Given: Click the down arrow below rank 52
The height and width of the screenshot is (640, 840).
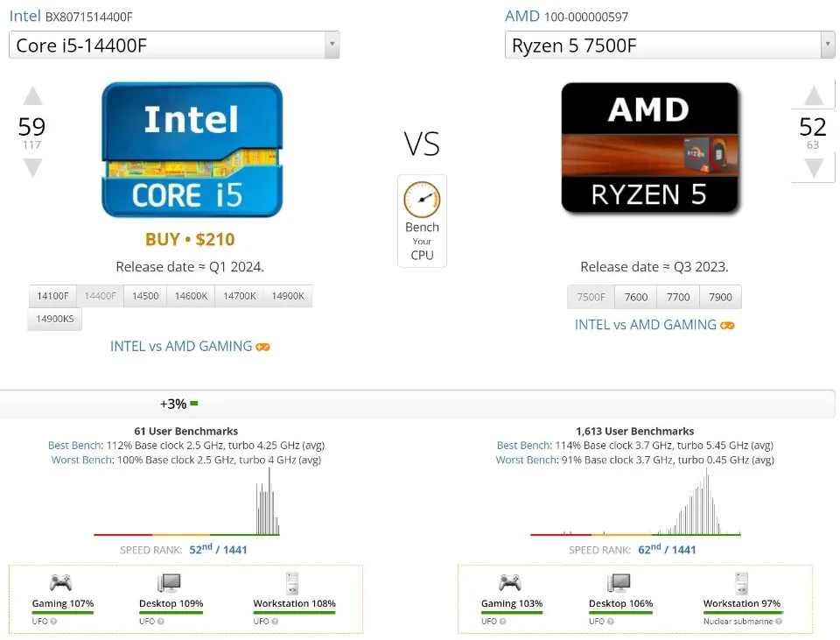Looking at the screenshot, I should point(813,165).
